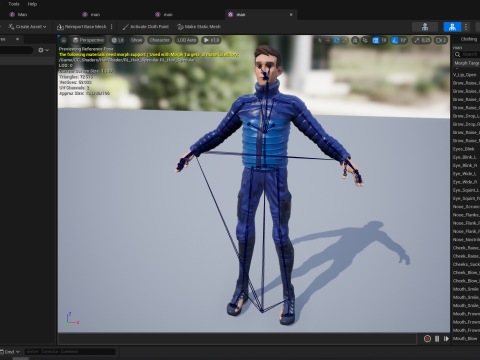480x360 pixels.
Task: Select the Brow_Drop_L morph target
Action: (x=466, y=116)
